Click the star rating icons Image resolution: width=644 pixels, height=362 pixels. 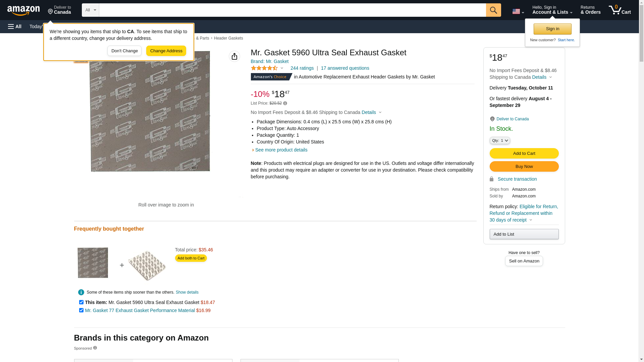[x=264, y=68]
